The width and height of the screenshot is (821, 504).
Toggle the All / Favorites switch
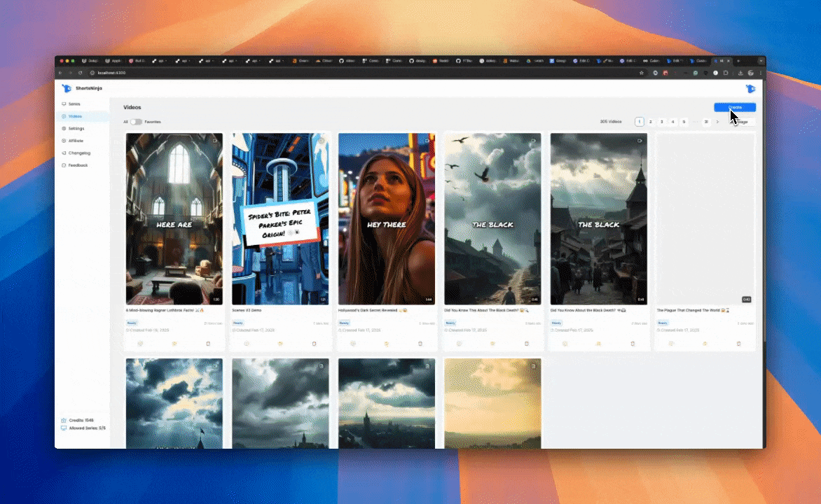[136, 122]
